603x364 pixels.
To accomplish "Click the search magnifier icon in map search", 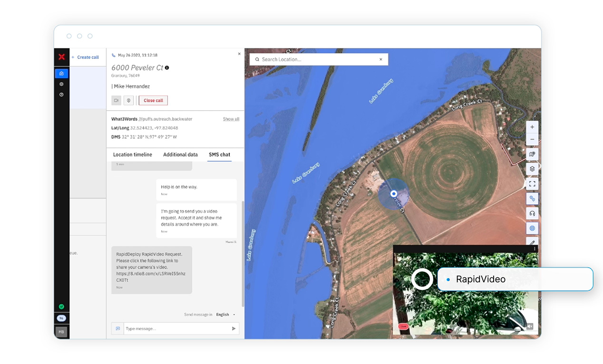I will 257,59.
